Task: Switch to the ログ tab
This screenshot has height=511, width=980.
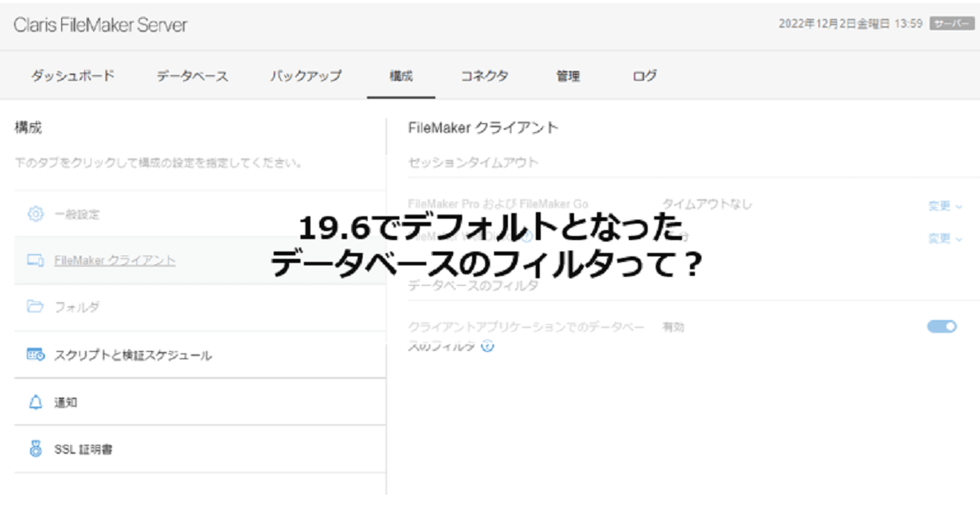Action: coord(644,76)
